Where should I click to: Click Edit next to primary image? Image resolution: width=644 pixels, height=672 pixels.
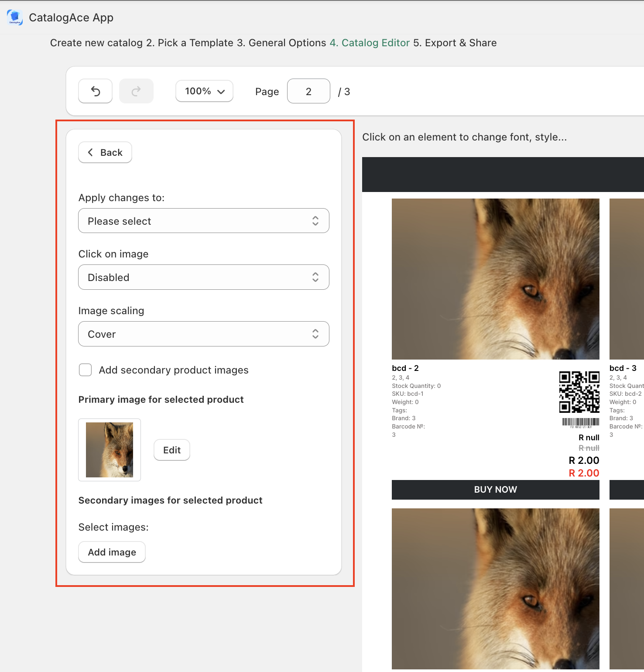point(172,450)
